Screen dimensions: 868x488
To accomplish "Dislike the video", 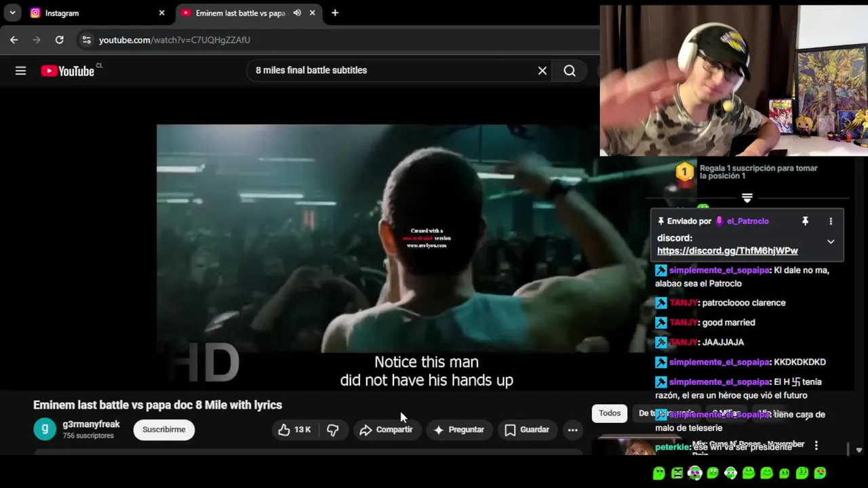I will (333, 430).
